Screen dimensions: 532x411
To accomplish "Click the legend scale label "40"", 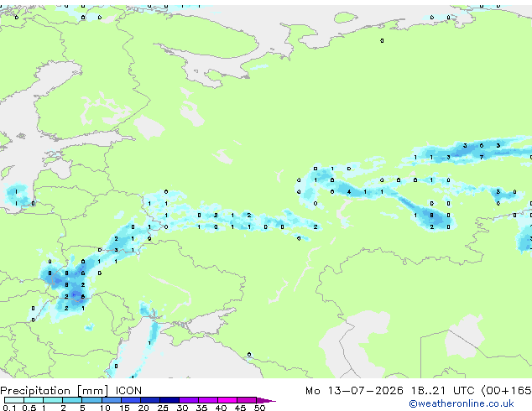I will click(221, 408).
